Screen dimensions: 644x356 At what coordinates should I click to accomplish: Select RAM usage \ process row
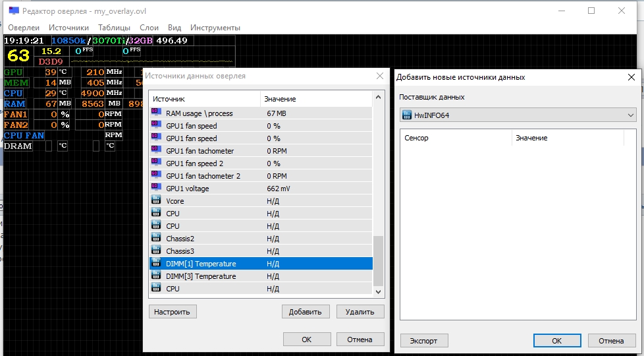pyautogui.click(x=261, y=113)
